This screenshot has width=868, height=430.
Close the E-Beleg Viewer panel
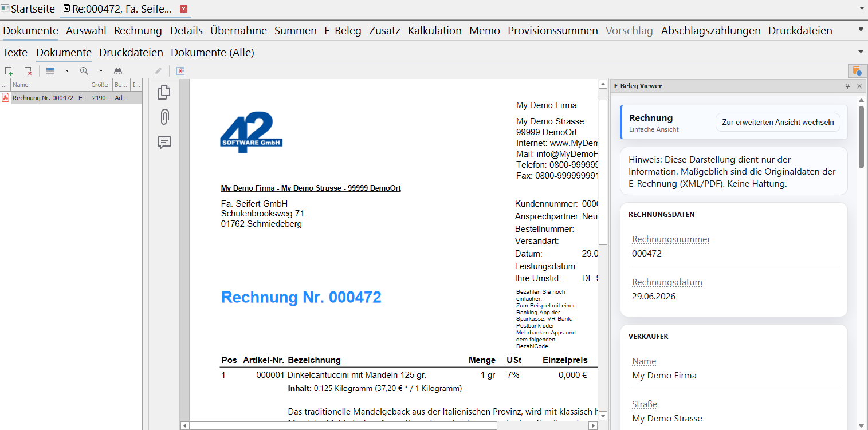pos(859,86)
